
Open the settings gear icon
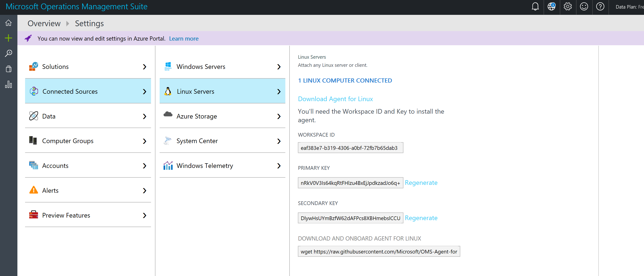click(568, 6)
